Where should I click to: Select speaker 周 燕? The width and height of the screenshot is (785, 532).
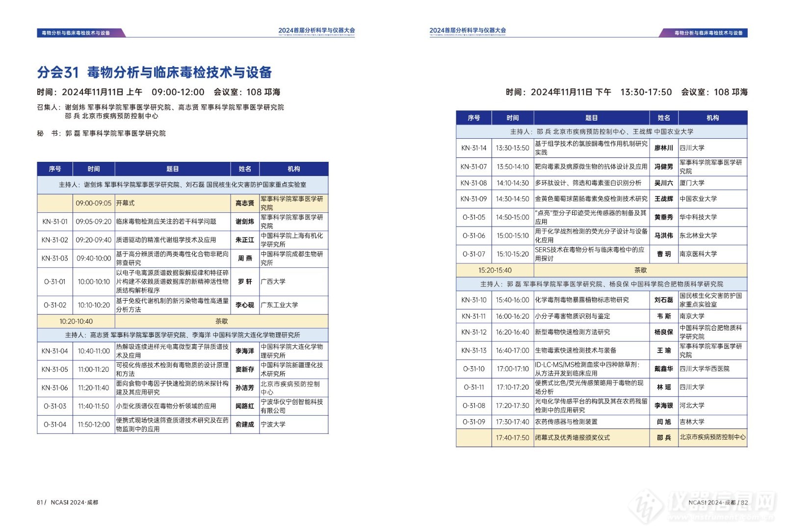click(x=245, y=258)
